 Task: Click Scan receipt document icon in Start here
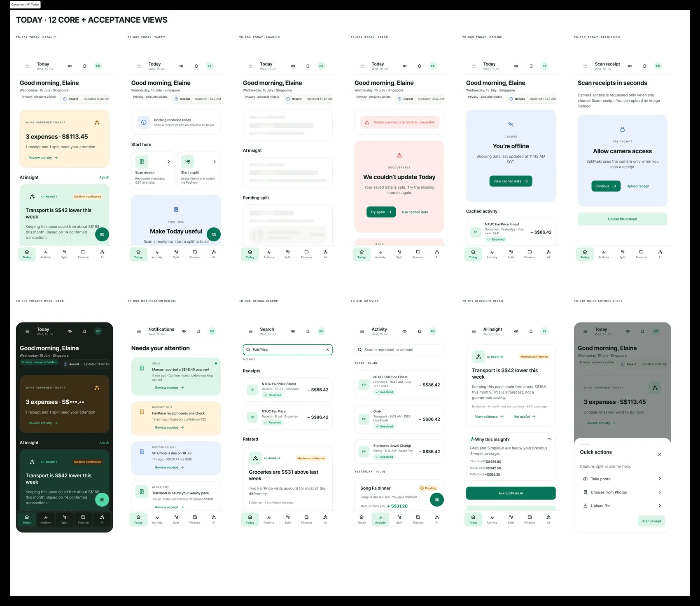pyautogui.click(x=142, y=161)
